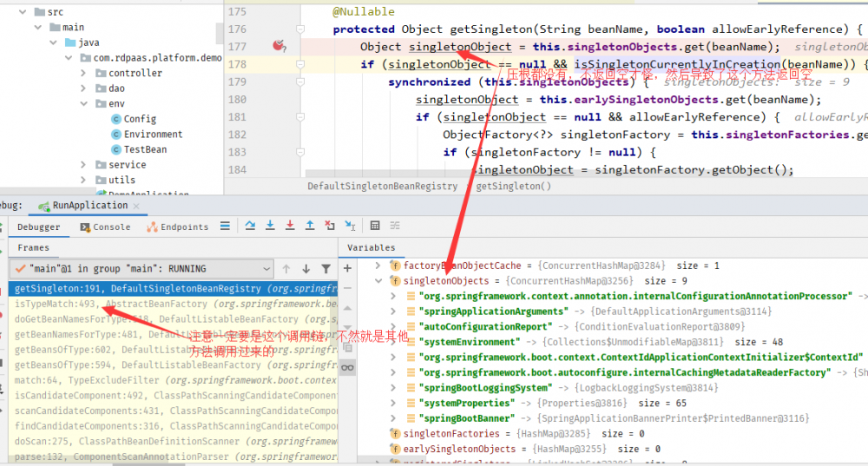Collapse the java source folder
The image size is (868, 466).
click(53, 43)
